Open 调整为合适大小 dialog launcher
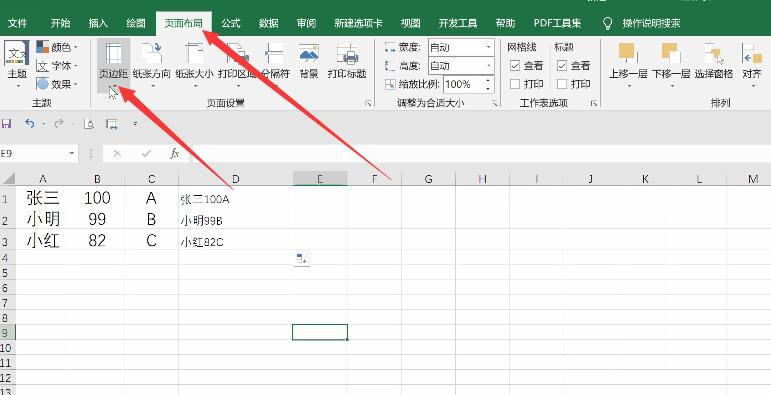This screenshot has height=395, width=771. click(x=495, y=103)
